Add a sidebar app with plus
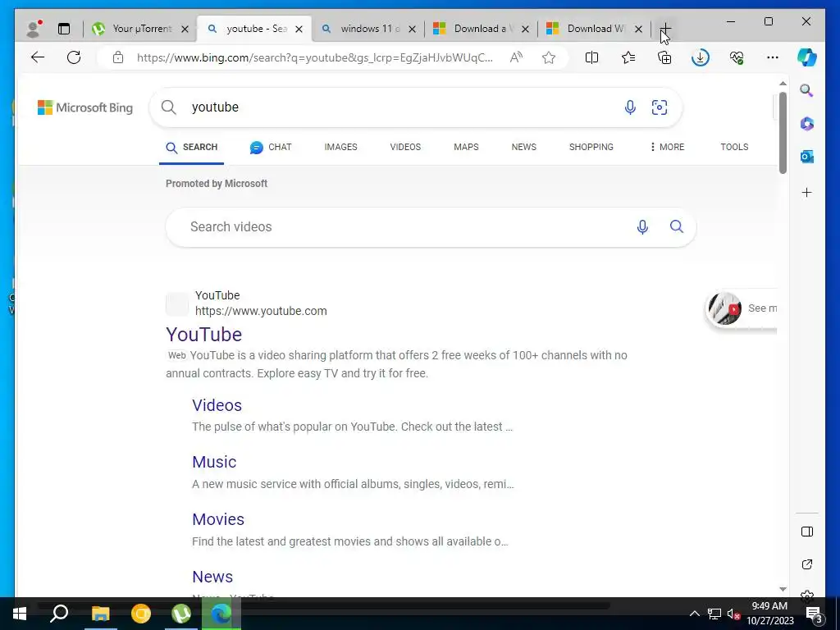Viewport: 840px width, 630px height. 807,192
